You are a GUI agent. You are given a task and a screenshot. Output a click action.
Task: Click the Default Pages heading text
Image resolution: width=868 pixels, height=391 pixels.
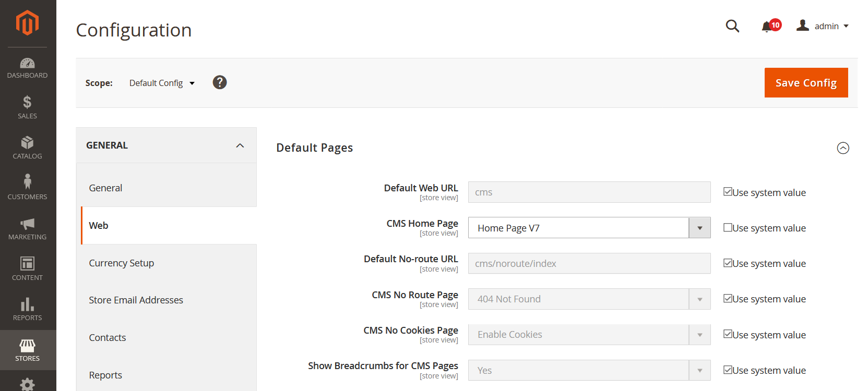315,148
